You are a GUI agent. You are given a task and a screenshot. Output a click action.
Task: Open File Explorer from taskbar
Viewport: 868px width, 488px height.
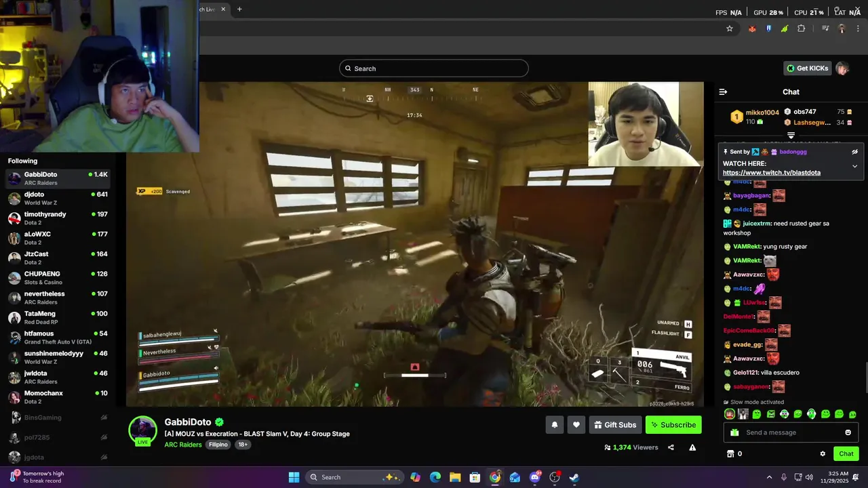tap(455, 477)
